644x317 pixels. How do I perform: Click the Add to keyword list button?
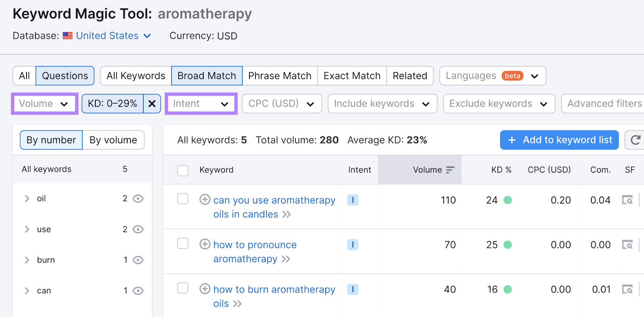[559, 140]
